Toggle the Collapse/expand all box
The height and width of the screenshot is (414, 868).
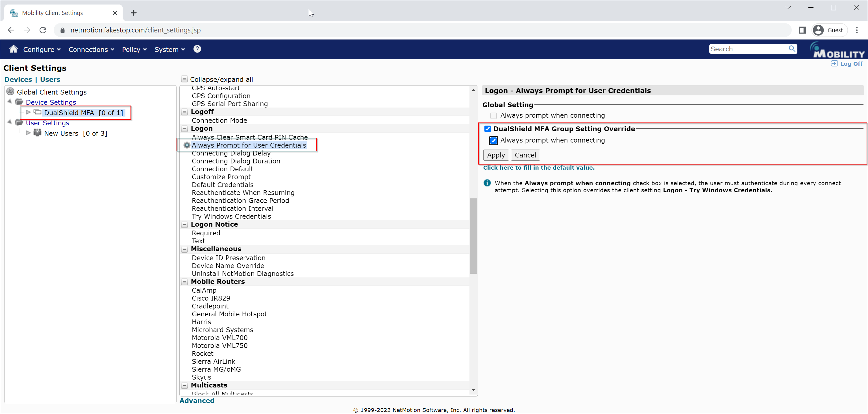[x=184, y=79]
